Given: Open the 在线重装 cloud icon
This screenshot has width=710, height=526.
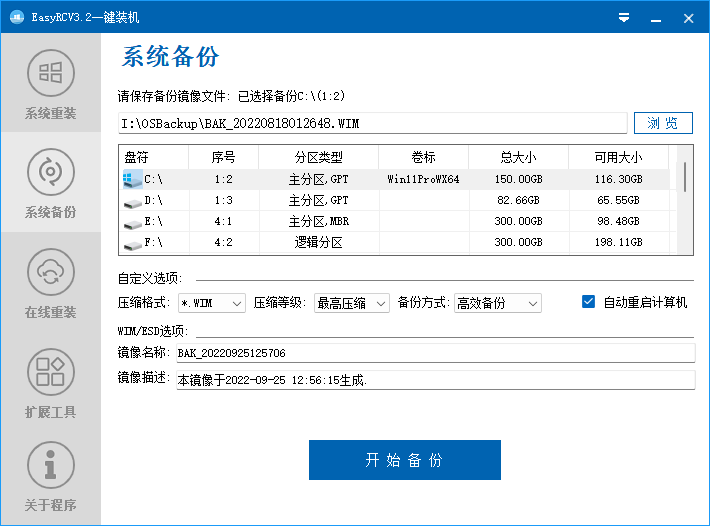Looking at the screenshot, I should [x=50, y=273].
